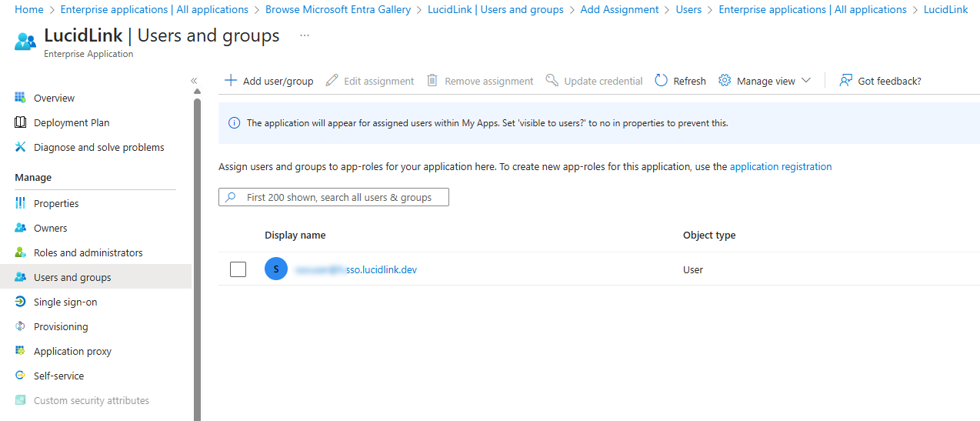Click the Users breadcrumb link
980x421 pixels.
point(688,9)
